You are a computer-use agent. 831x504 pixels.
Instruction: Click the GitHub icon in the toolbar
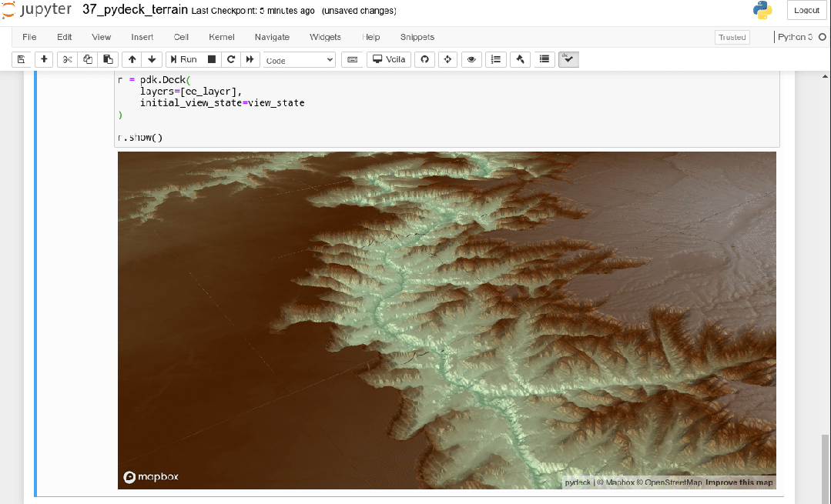tap(424, 59)
